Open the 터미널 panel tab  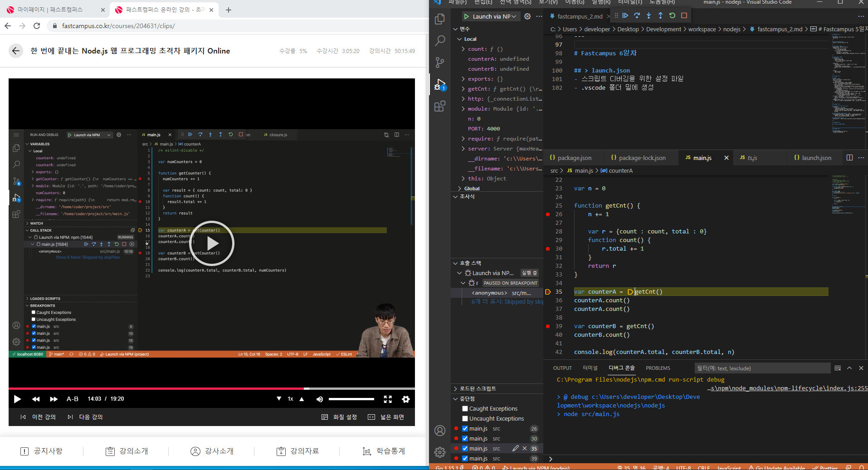[590, 368]
